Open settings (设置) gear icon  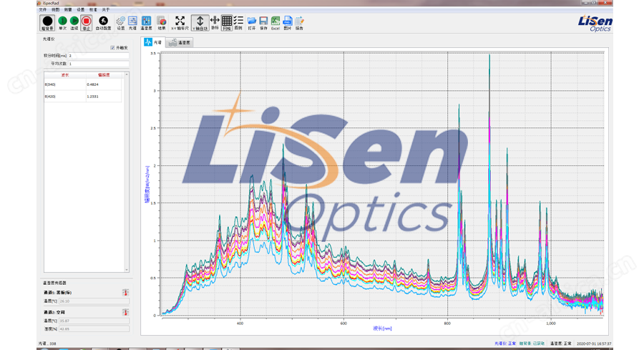[121, 23]
